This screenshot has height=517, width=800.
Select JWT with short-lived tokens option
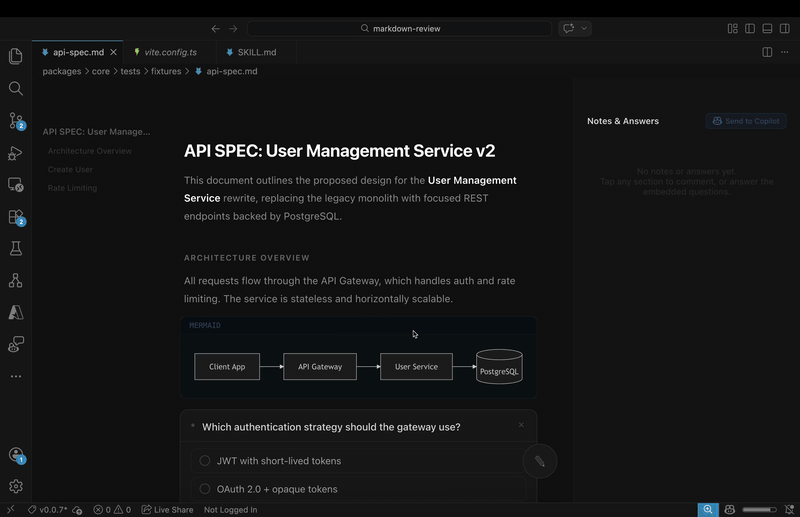[358, 461]
